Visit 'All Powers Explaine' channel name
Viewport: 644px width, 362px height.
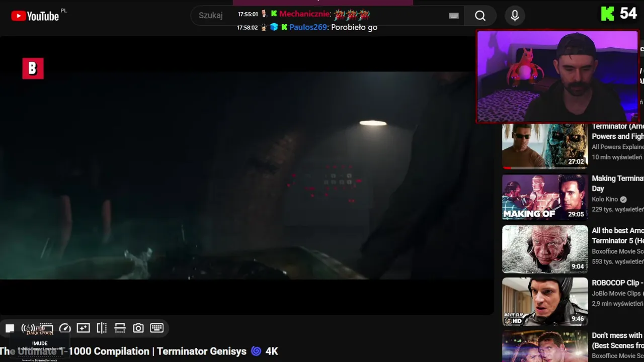[617, 147]
